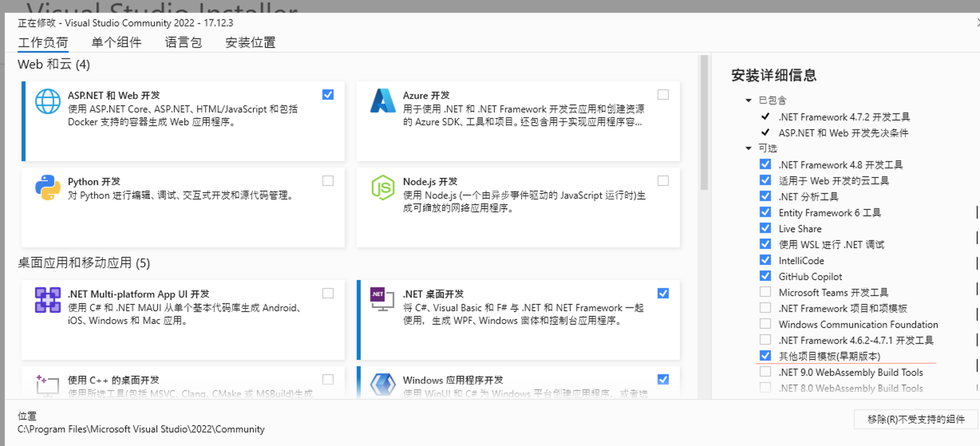Check .NET Framework 项目和项模板 option
This screenshot has width=980, height=446.
coord(765,308)
